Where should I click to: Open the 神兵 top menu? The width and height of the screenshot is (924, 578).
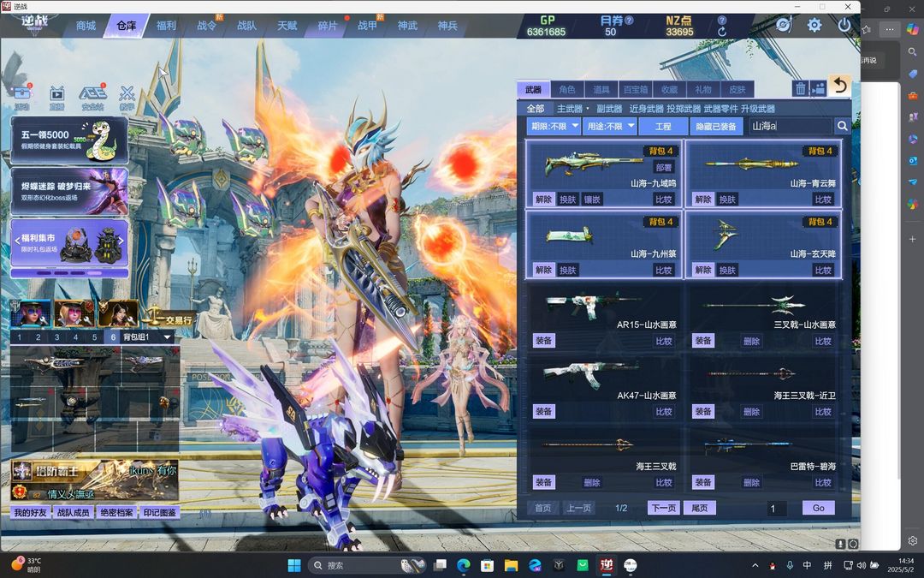[447, 26]
